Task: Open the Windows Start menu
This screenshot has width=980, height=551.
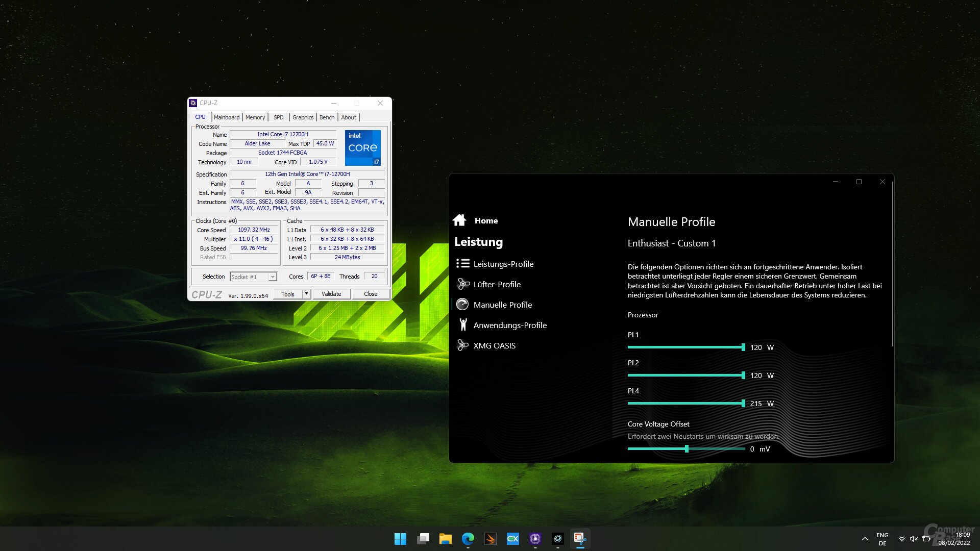Action: click(x=400, y=539)
